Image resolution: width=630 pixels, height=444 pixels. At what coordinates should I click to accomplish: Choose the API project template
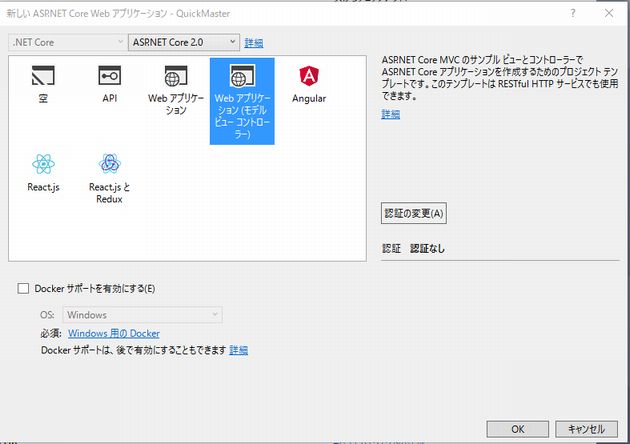click(110, 84)
